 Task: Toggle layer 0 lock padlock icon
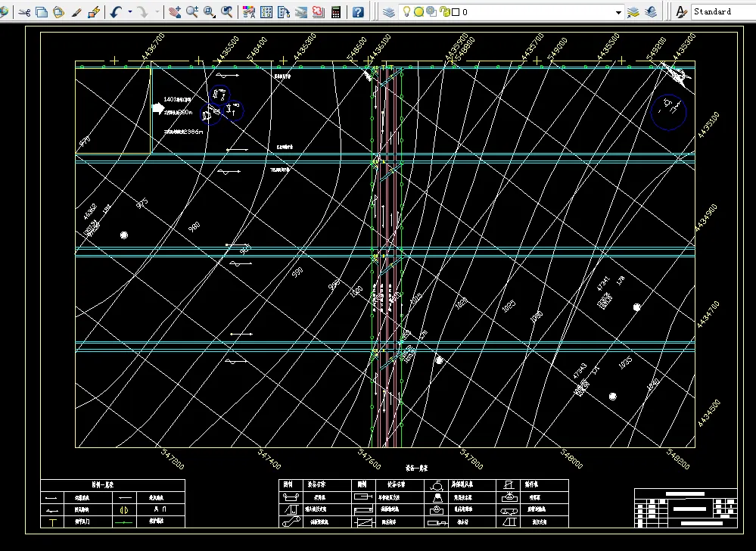tap(444, 11)
